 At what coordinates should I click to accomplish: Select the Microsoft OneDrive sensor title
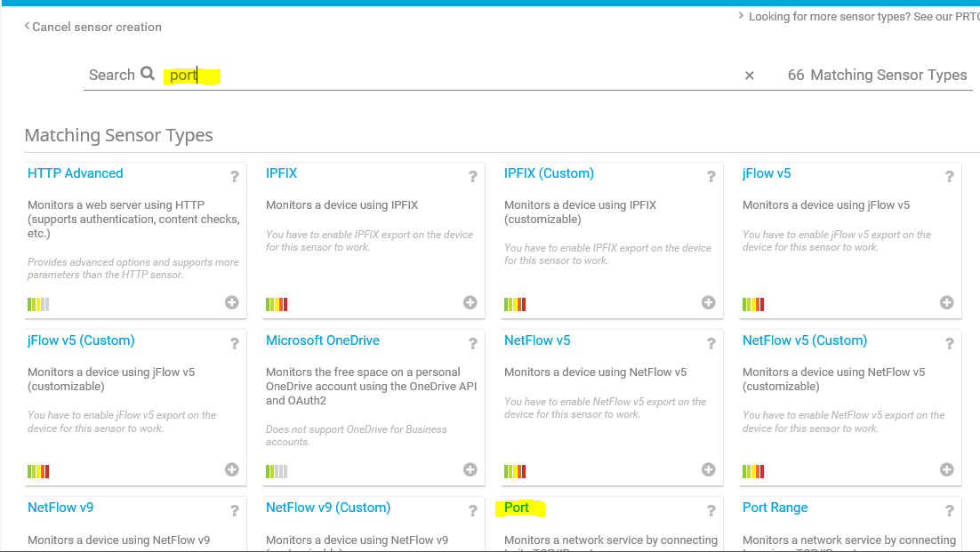(x=323, y=340)
